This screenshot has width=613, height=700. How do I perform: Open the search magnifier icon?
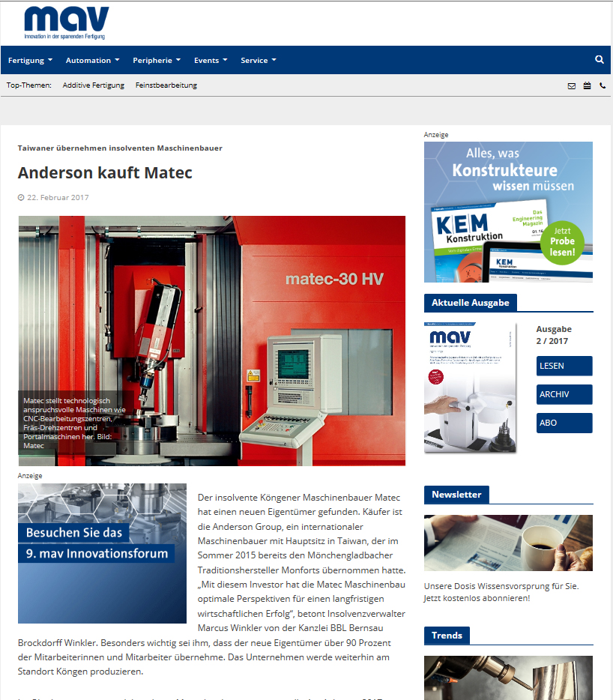pyautogui.click(x=600, y=59)
